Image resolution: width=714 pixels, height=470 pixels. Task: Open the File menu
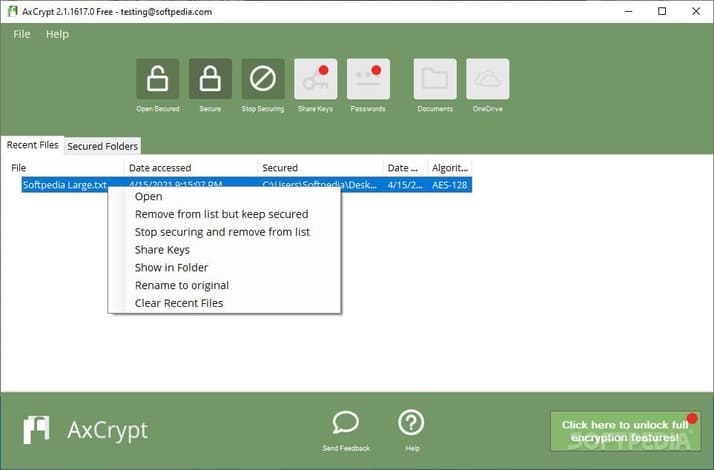[x=22, y=34]
